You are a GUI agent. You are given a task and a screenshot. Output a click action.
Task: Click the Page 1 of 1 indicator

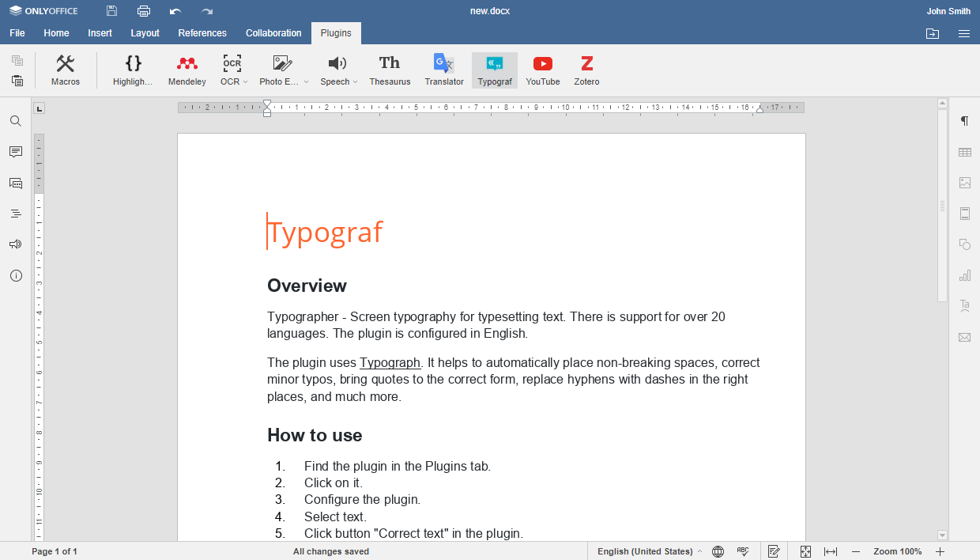[55, 551]
